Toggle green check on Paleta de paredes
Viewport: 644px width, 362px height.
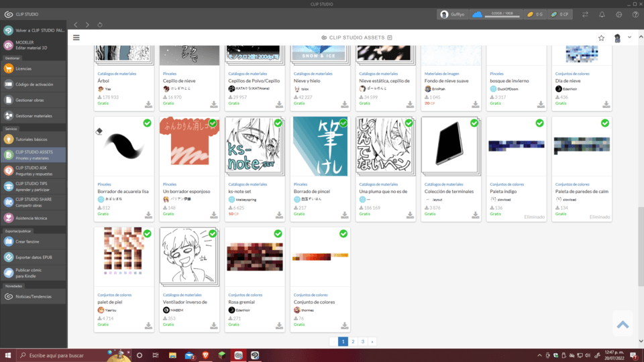pyautogui.click(x=605, y=123)
